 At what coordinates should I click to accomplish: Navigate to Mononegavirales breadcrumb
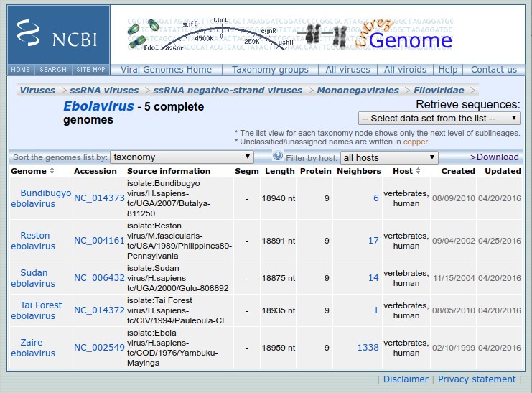(358, 91)
